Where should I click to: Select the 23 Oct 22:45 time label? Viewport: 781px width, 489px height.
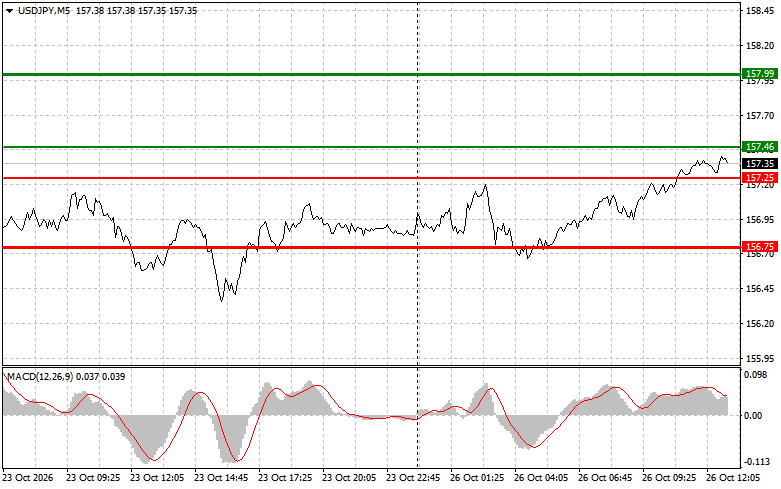[413, 478]
